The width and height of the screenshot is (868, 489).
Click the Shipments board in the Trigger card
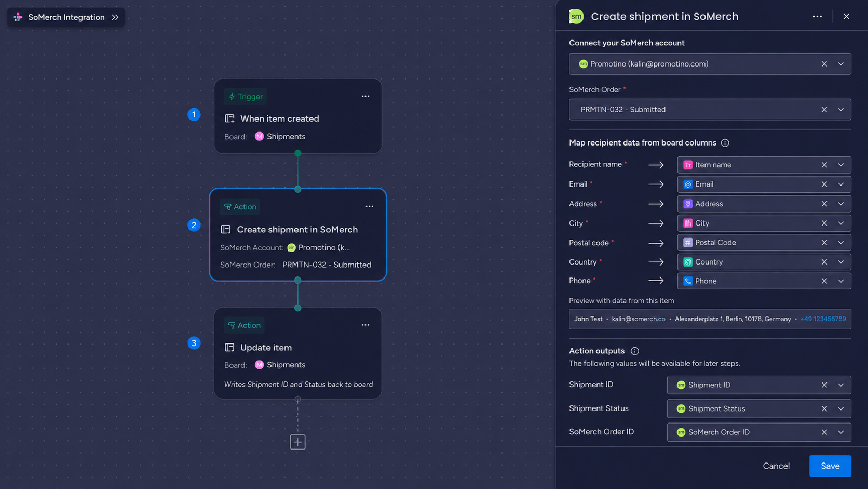click(x=280, y=137)
